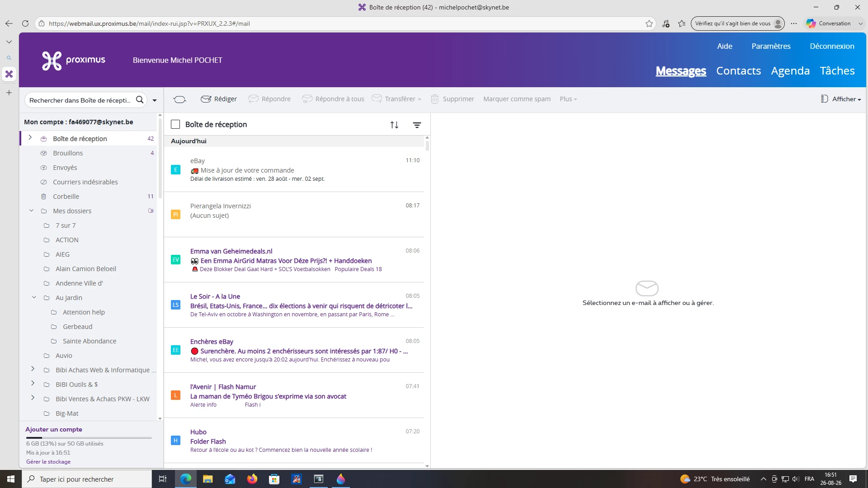Open the Windows Start menu
The width and height of the screenshot is (868, 488).
point(11,479)
